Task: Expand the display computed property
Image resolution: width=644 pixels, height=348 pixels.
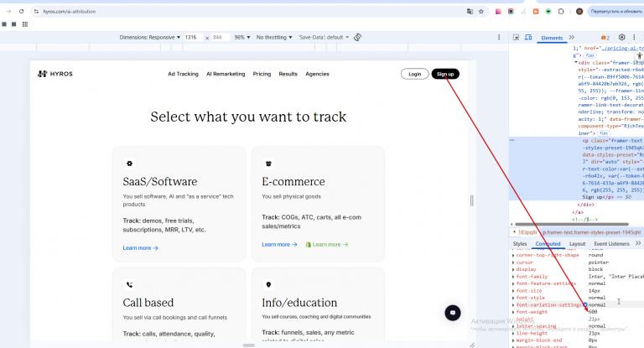Action: (x=513, y=269)
